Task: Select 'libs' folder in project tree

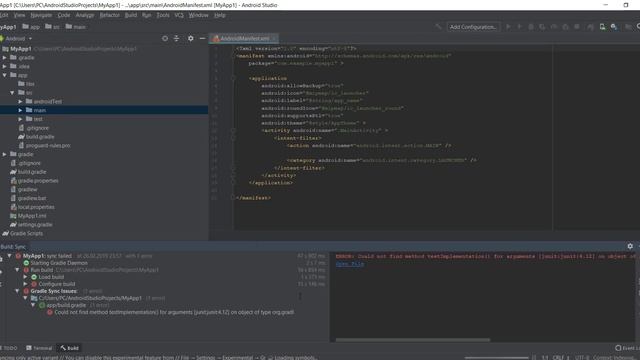Action: click(30, 84)
